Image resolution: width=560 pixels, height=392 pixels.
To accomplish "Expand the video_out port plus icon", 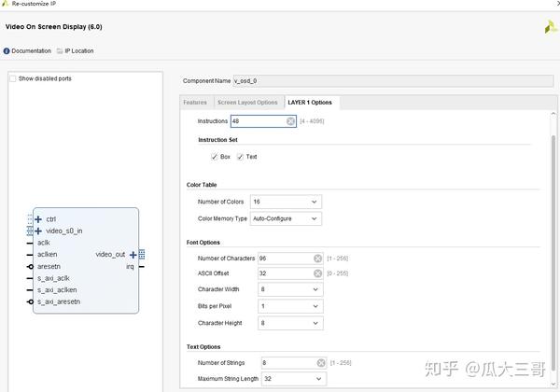I will 133,254.
